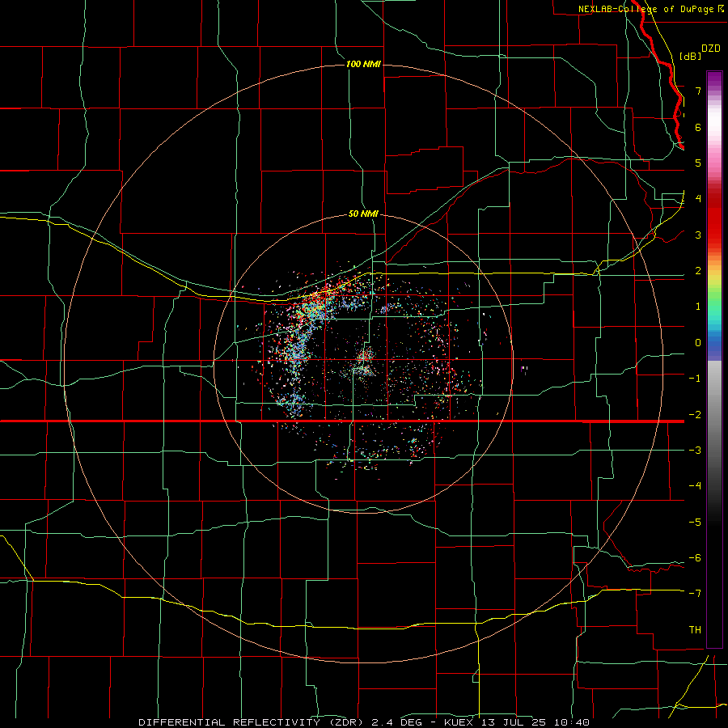Click the 3 value on color scale
The height and width of the screenshot is (728, 728).
tap(698, 235)
